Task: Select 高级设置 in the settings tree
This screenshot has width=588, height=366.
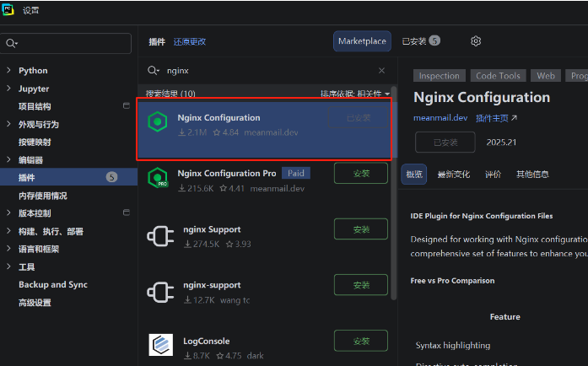Action: (x=35, y=302)
